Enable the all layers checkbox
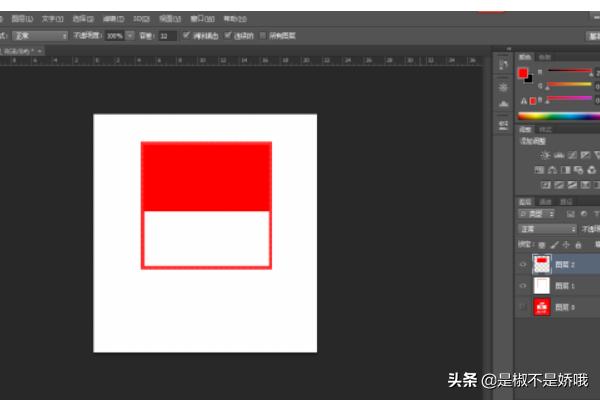600x400 pixels. [x=263, y=35]
